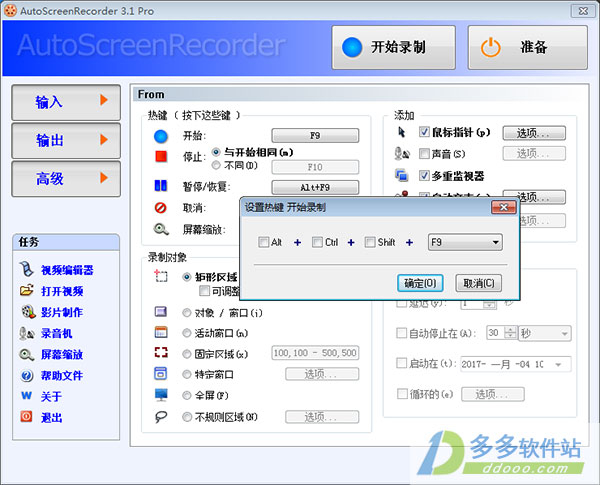600x485 pixels.
Task: Click the F9 start hotkey button
Action: (x=315, y=136)
